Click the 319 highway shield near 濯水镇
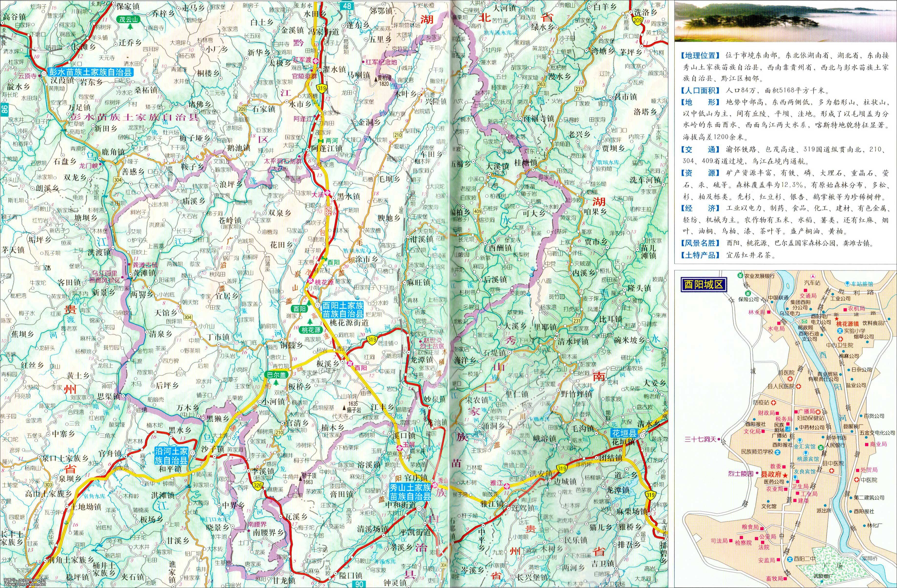 click(x=322, y=89)
